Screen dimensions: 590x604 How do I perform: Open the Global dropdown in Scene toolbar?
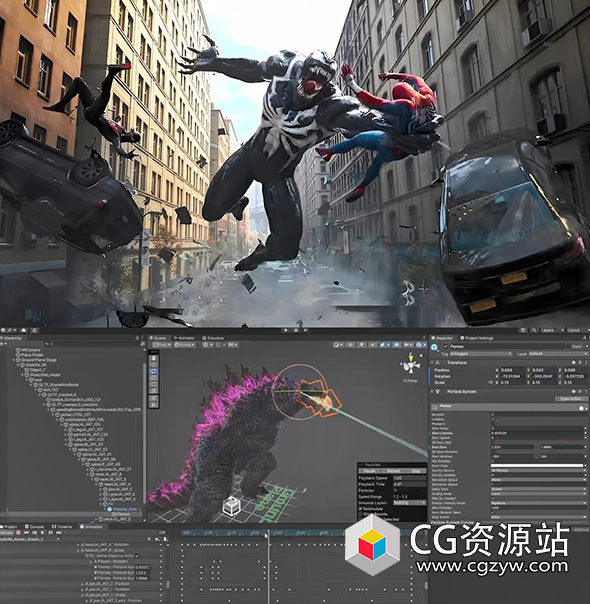click(184, 345)
